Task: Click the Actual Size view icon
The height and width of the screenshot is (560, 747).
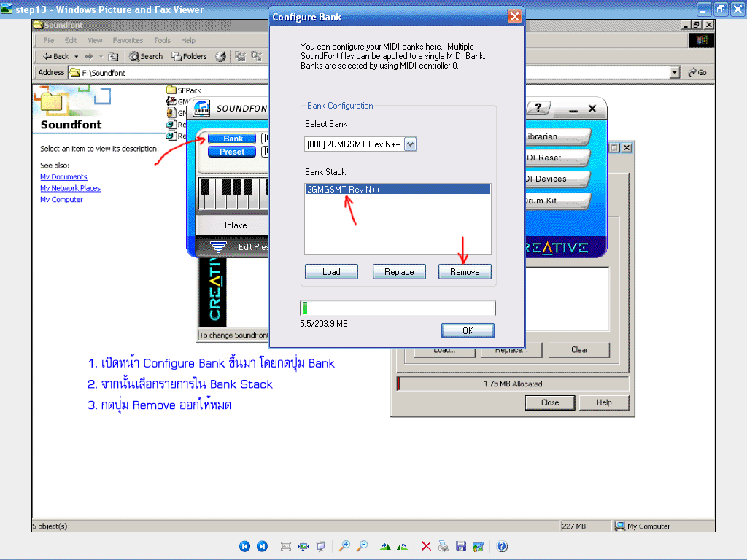Action: point(303,546)
